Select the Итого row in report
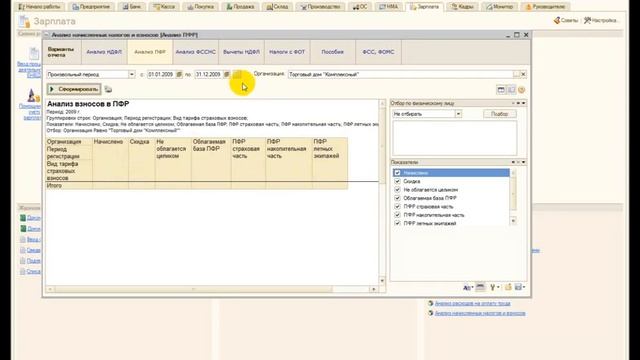Viewport: 640px width, 360px height. [x=197, y=186]
